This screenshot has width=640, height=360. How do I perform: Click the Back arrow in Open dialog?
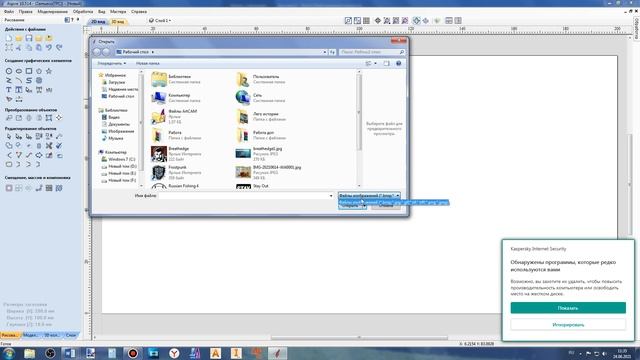tap(97, 52)
